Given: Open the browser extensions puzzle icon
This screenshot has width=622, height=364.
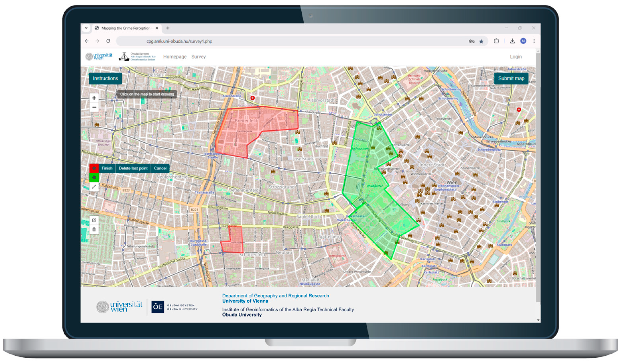Looking at the screenshot, I should [496, 41].
